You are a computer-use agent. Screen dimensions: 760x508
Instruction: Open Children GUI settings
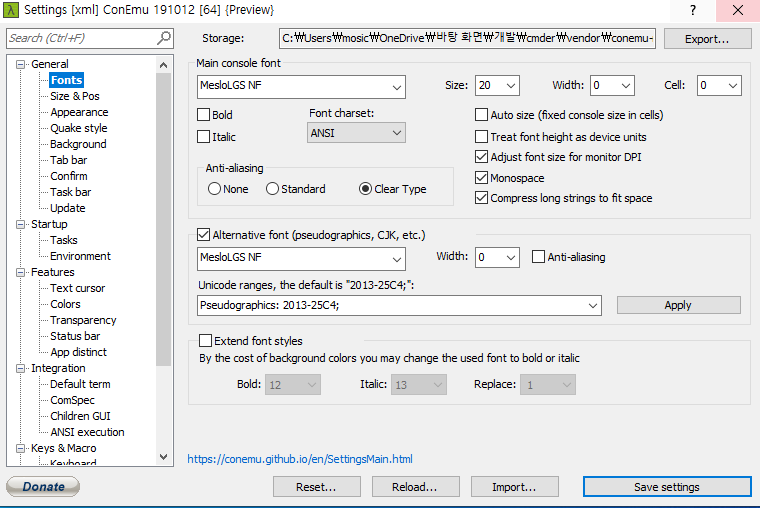pyautogui.click(x=80, y=416)
